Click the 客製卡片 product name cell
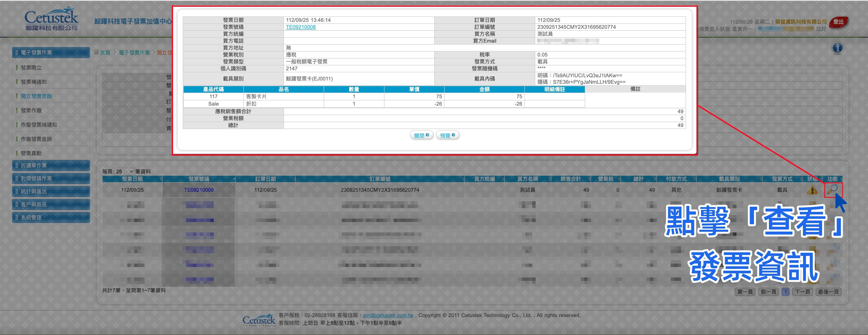The image size is (868, 335). tap(284, 96)
